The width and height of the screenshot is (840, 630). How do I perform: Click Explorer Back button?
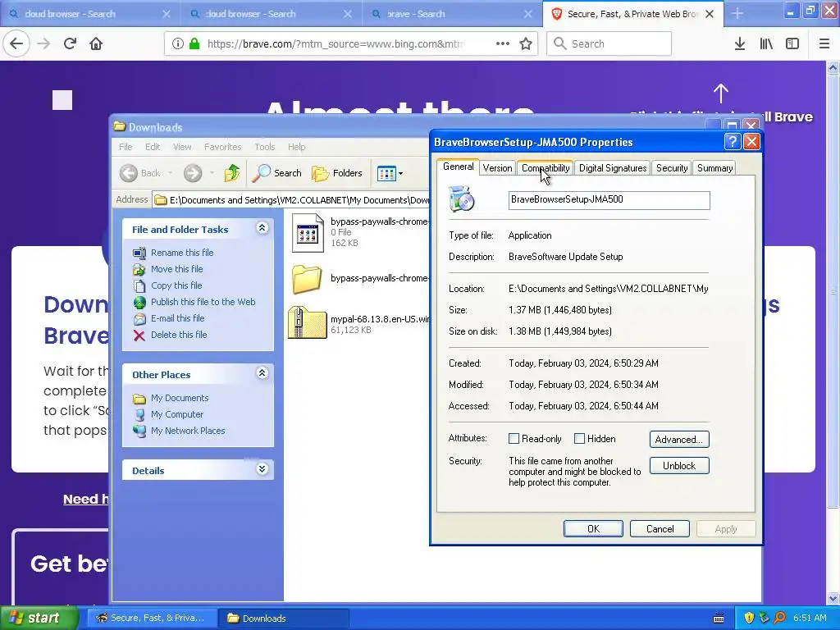(140, 172)
